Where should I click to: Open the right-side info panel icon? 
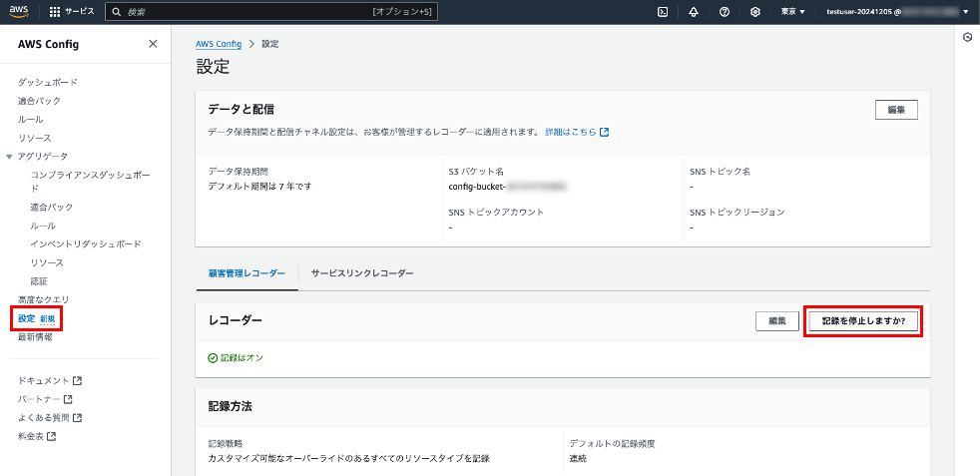[x=967, y=38]
